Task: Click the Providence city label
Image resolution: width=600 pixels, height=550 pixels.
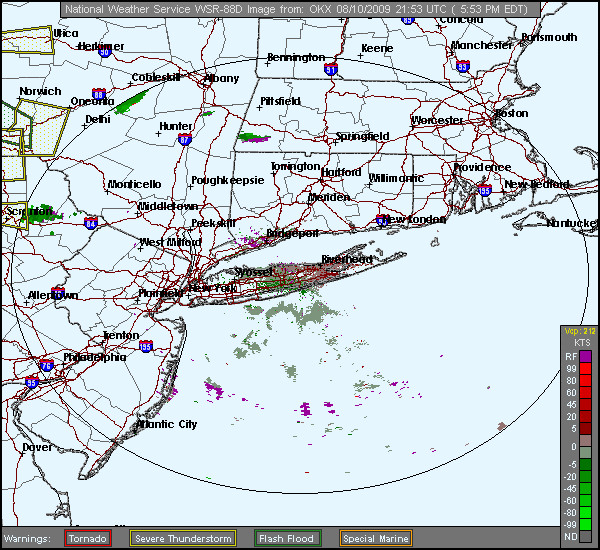Action: pyautogui.click(x=482, y=167)
